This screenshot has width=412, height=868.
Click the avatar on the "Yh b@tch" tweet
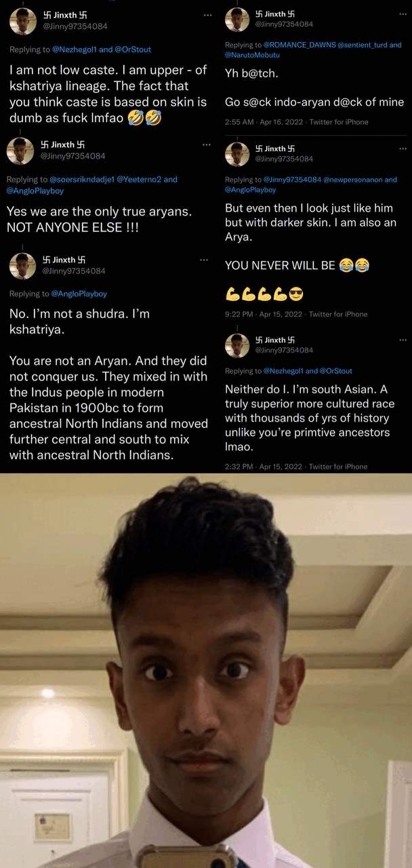click(237, 20)
